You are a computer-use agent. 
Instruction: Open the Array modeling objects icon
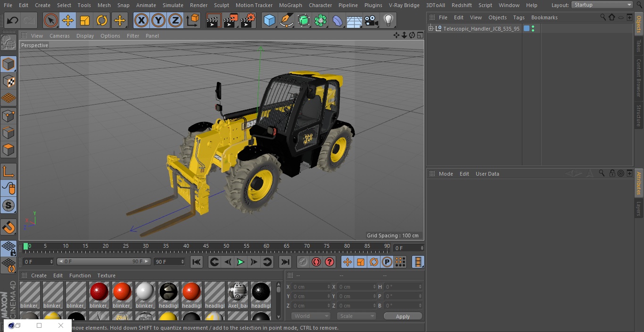click(x=321, y=20)
